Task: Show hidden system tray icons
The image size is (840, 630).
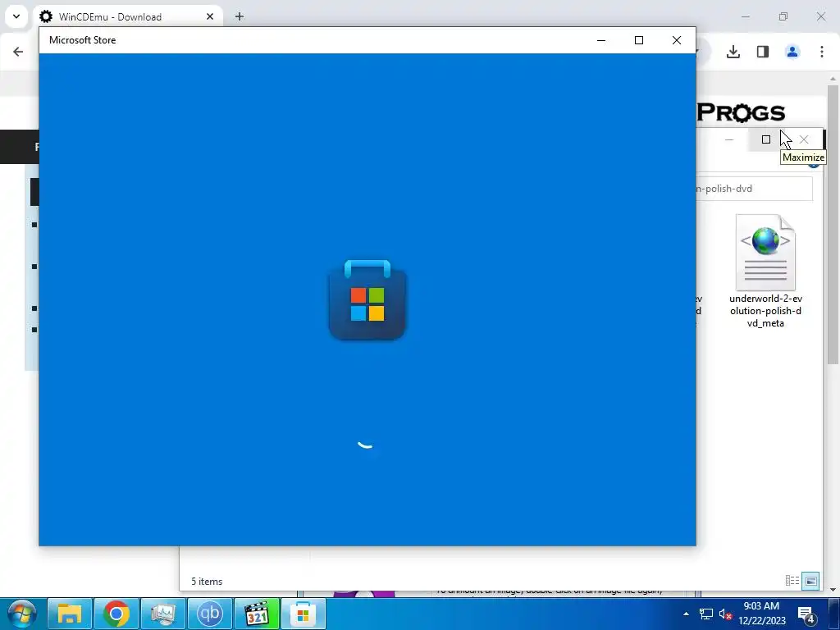Action: (x=686, y=614)
